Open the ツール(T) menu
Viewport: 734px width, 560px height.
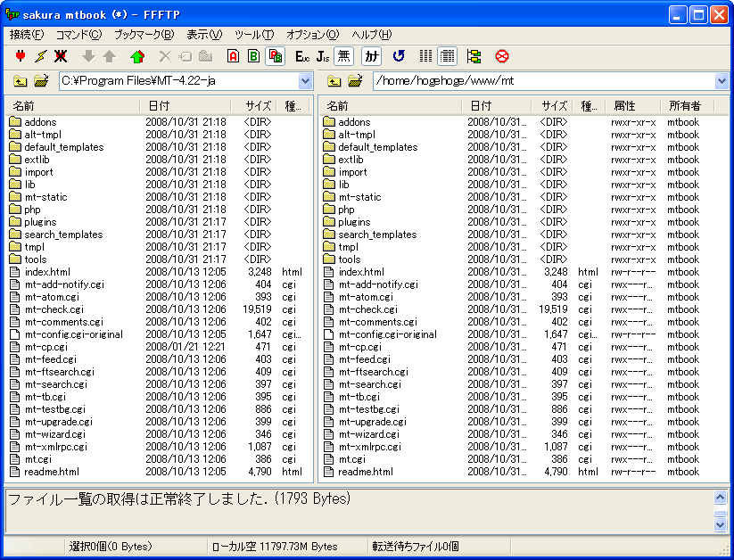254,34
